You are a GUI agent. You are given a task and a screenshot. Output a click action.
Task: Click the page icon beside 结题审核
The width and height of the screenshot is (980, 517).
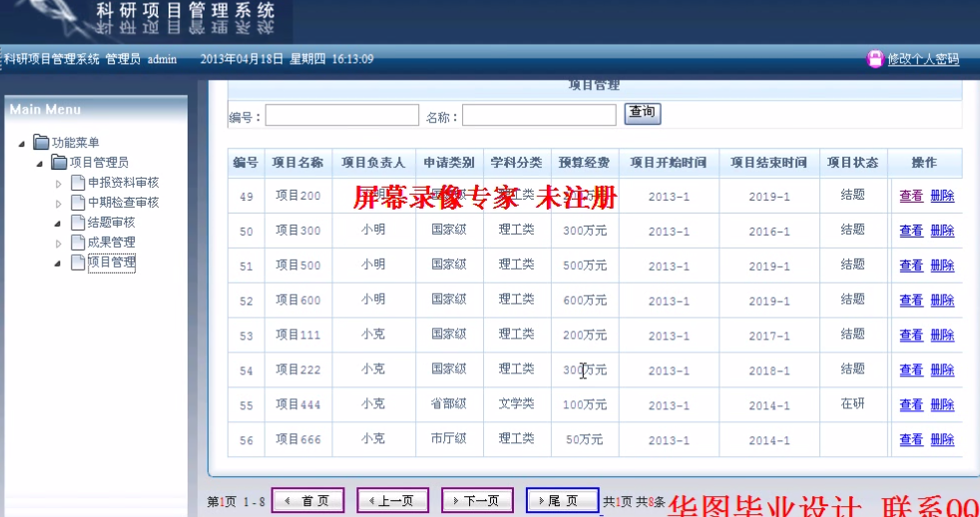pyautogui.click(x=78, y=223)
